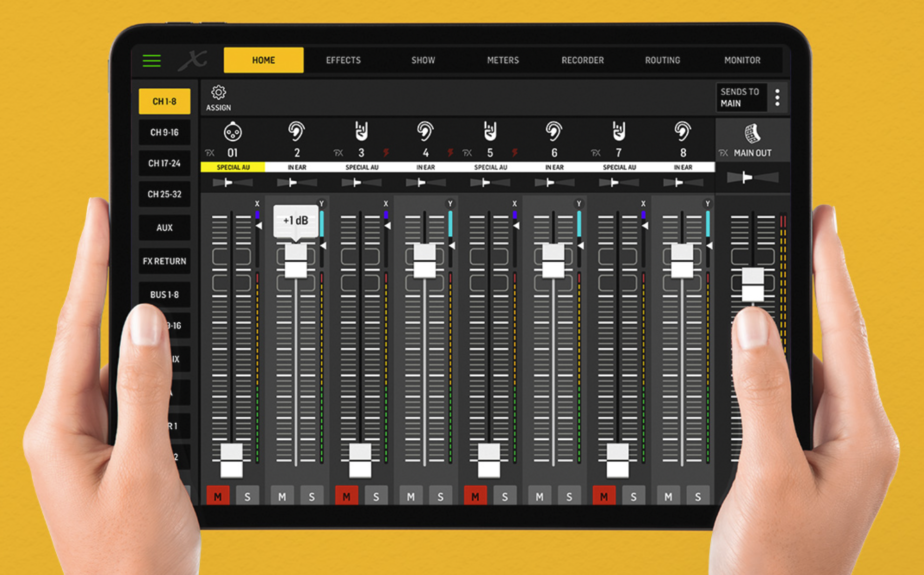Switch to the EFFECTS tab
924x575 pixels.
[x=343, y=60]
